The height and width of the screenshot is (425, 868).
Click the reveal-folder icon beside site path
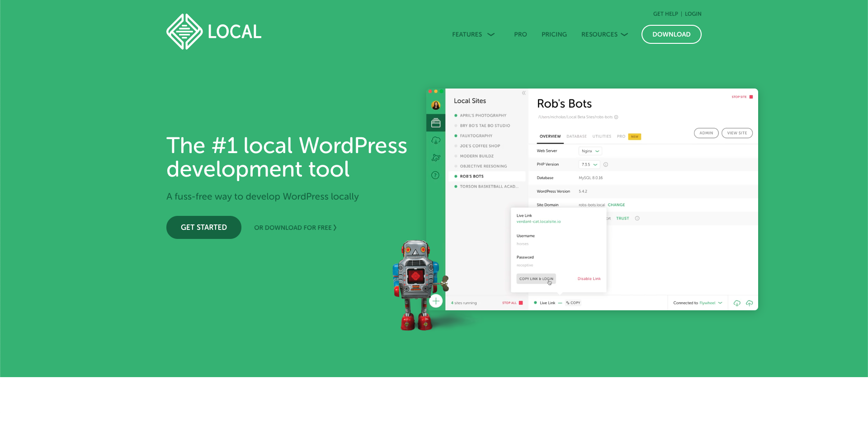[x=616, y=117]
